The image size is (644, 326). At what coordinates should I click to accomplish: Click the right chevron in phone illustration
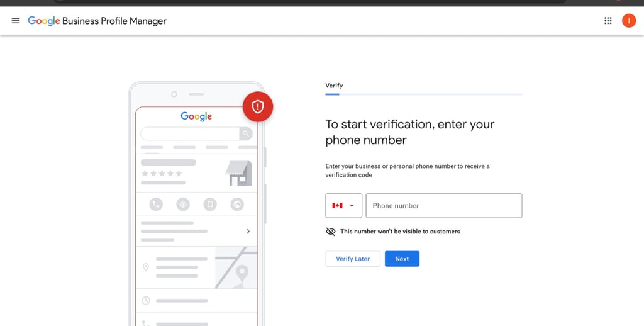(x=248, y=232)
